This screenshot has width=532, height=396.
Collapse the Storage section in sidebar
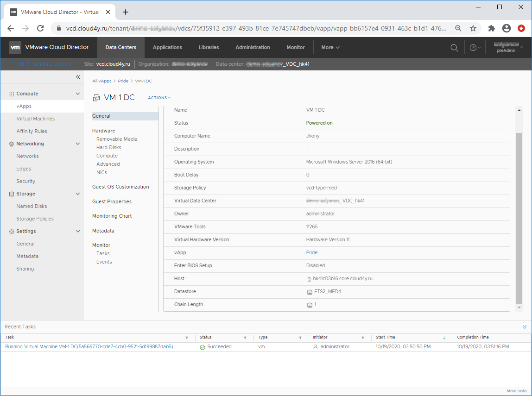[x=78, y=194]
